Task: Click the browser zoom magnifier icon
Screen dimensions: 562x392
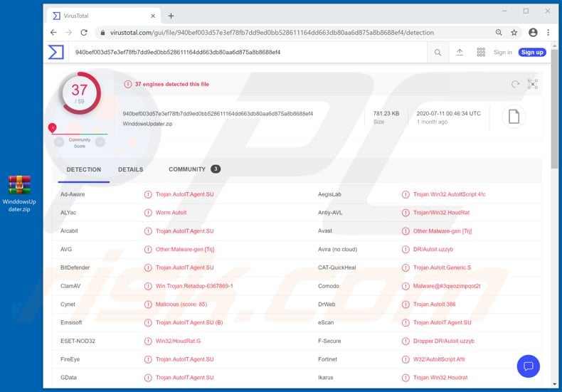Action: pos(499,33)
